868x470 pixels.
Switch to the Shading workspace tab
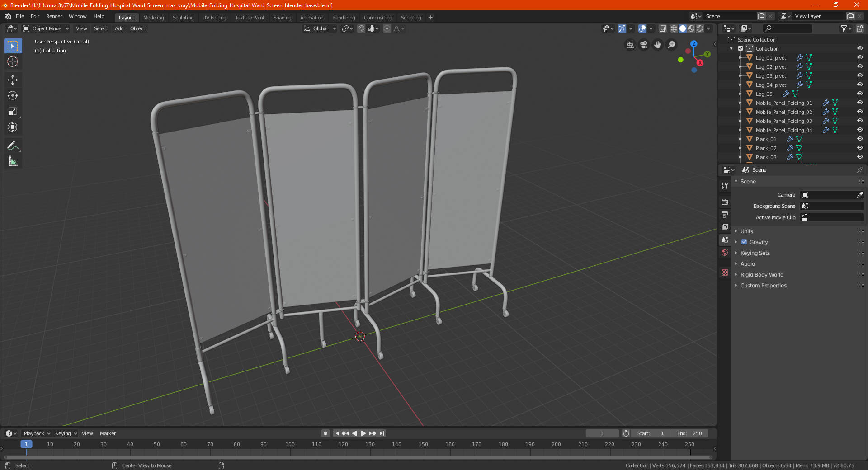tap(282, 18)
